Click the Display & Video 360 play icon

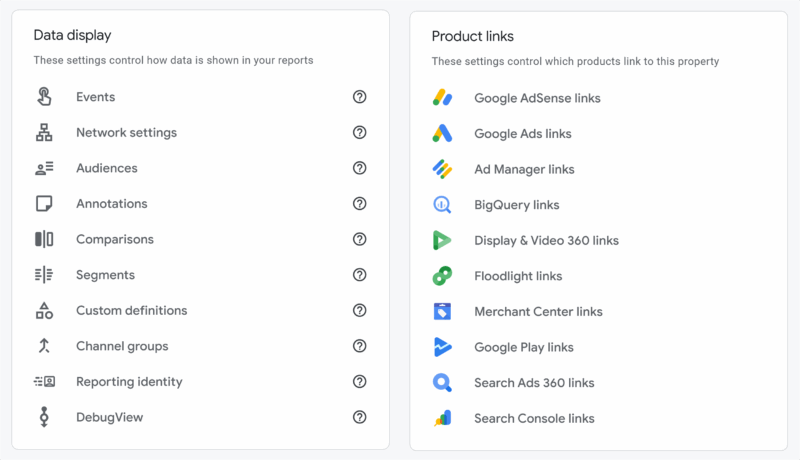point(442,240)
